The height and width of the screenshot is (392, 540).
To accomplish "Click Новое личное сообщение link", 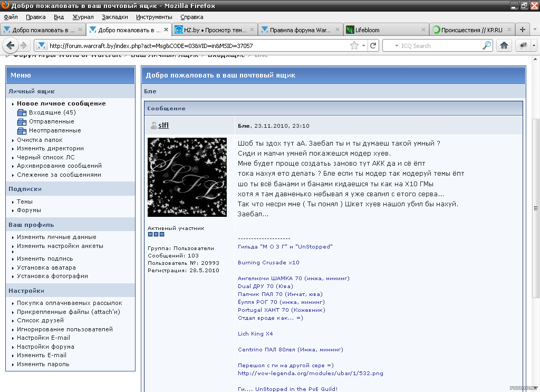I will click(x=61, y=103).
